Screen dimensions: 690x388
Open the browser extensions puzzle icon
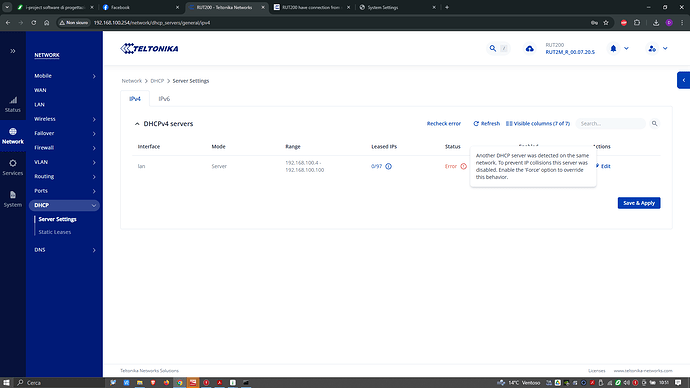click(637, 22)
